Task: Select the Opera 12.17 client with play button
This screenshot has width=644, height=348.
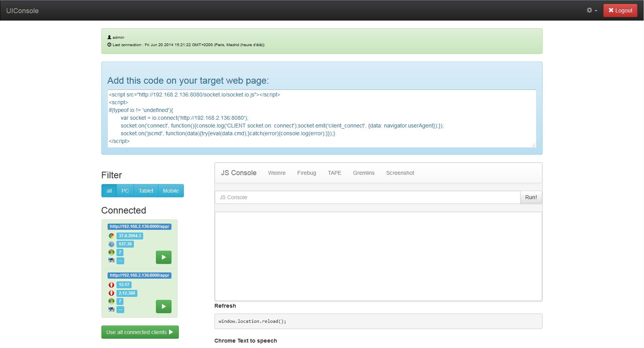Action: 164,306
